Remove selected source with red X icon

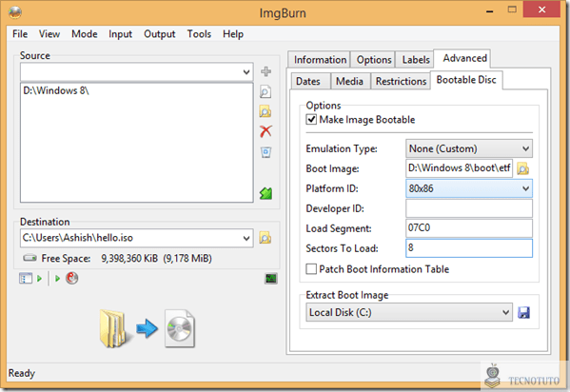266,131
